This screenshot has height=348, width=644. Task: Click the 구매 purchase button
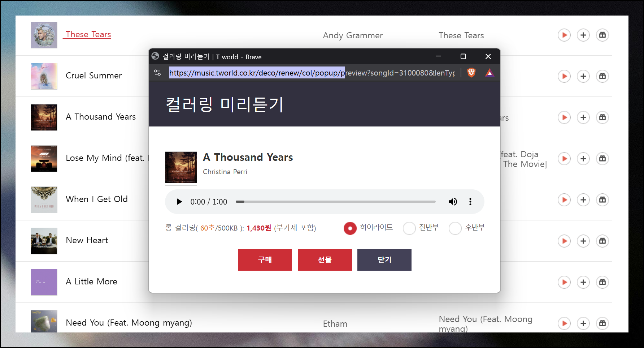point(265,260)
